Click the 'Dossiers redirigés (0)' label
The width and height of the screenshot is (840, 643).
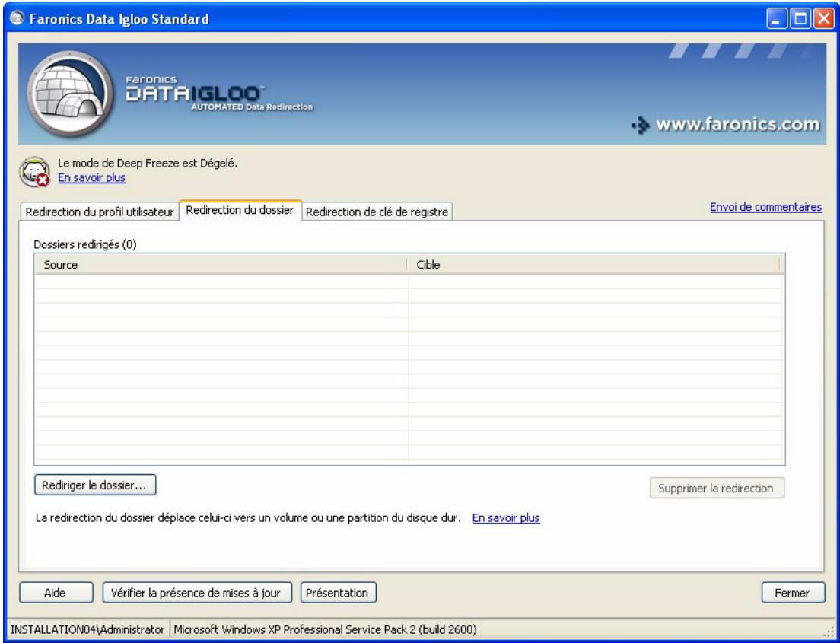click(85, 245)
